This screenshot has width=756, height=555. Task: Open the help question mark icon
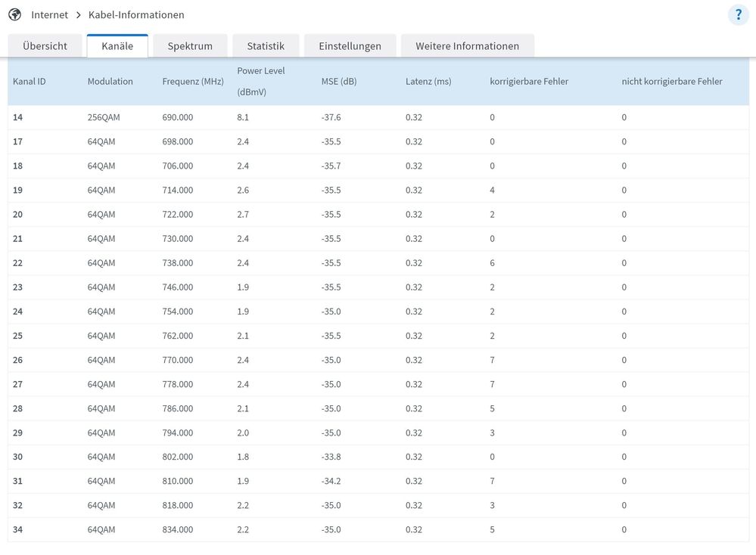tap(738, 15)
